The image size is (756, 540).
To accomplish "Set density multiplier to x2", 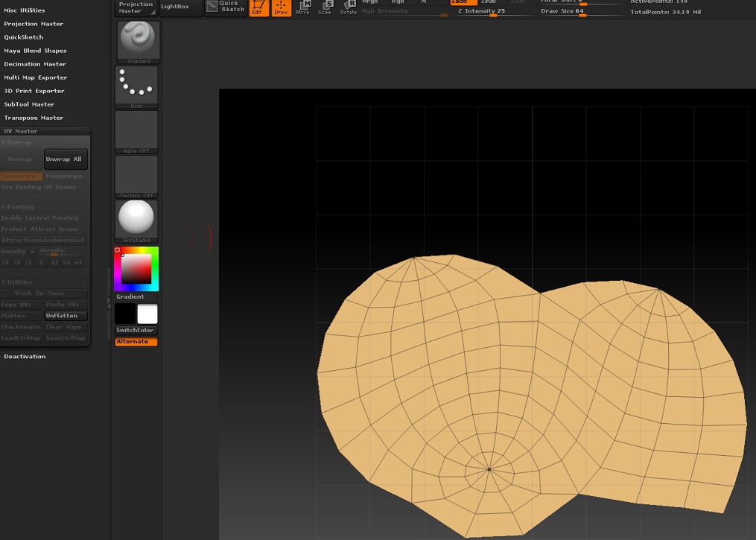I will pos(54,263).
